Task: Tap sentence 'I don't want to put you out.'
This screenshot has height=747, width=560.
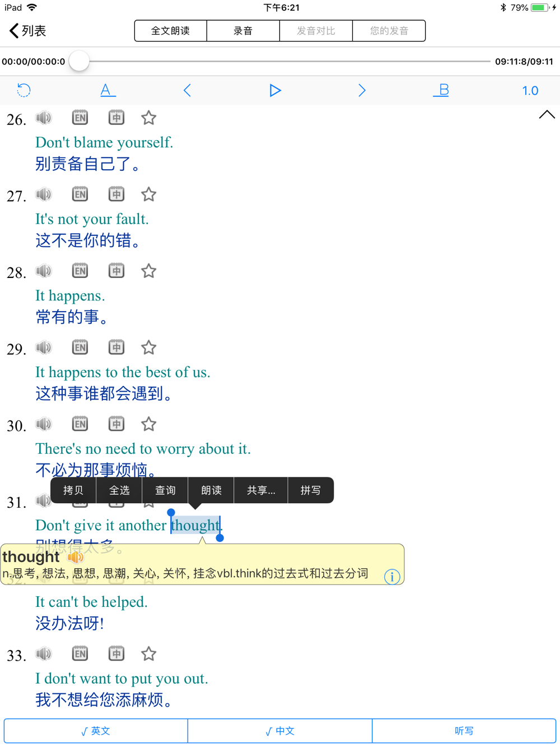Action: 122,679
